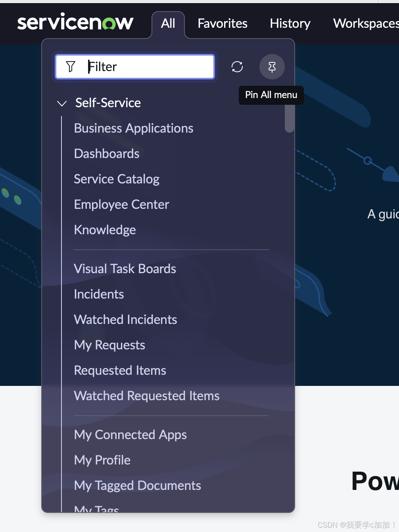Switch to the Favorites tab
The height and width of the screenshot is (532, 399).
click(x=223, y=23)
